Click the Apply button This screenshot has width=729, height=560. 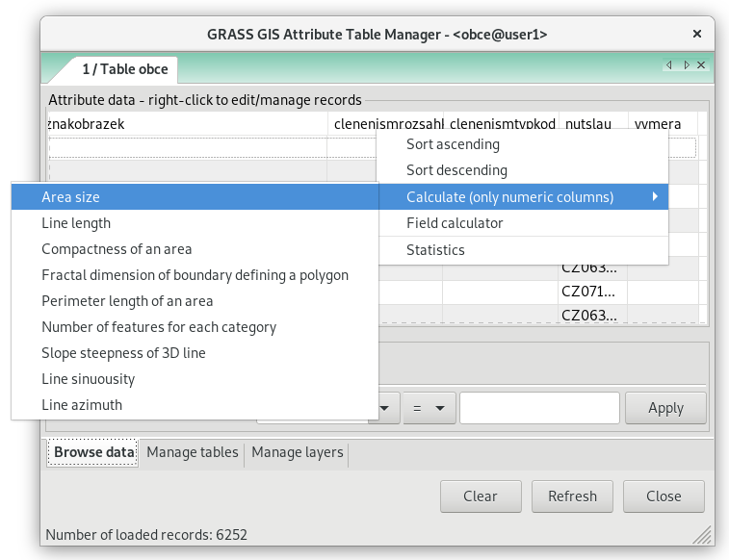[x=665, y=408]
